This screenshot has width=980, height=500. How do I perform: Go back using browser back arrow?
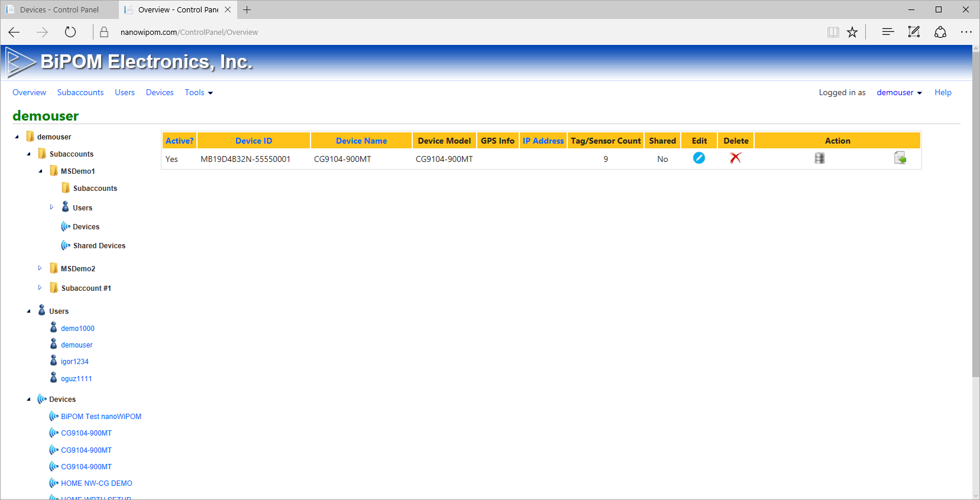click(14, 32)
